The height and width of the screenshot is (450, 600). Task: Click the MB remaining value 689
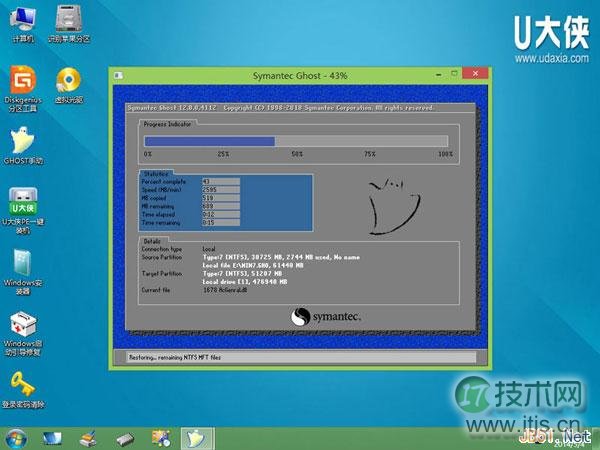click(x=221, y=206)
